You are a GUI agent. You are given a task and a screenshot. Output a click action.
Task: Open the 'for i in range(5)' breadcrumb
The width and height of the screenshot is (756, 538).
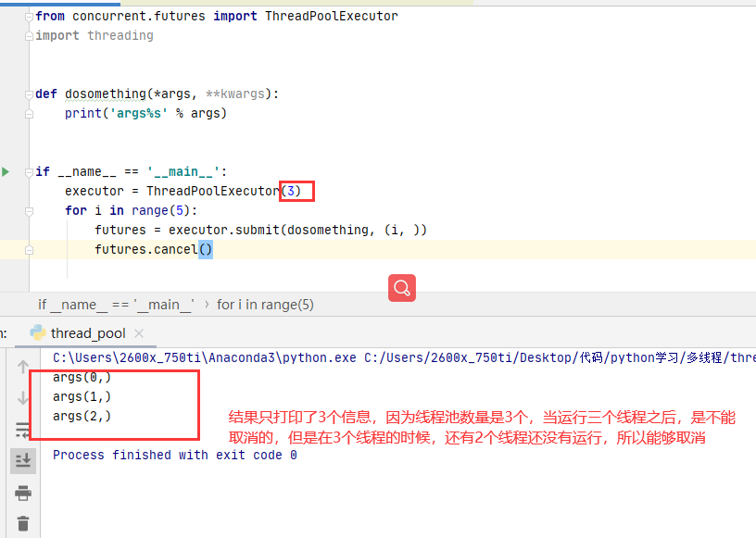click(x=267, y=304)
